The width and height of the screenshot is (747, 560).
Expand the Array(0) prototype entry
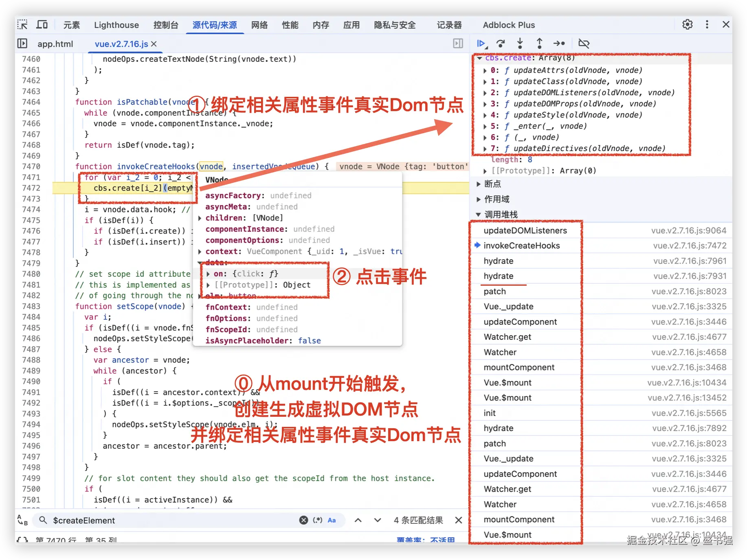coord(485,171)
